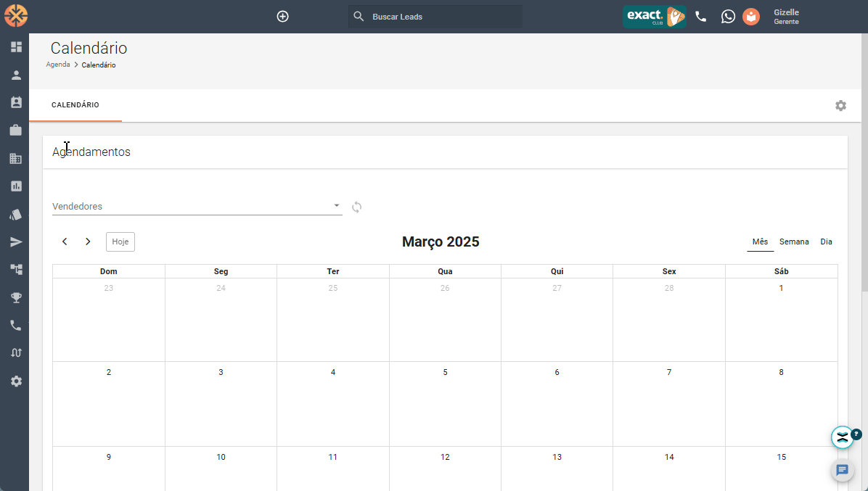Click the Março 2025 title
The image size is (868, 491).
tap(441, 242)
